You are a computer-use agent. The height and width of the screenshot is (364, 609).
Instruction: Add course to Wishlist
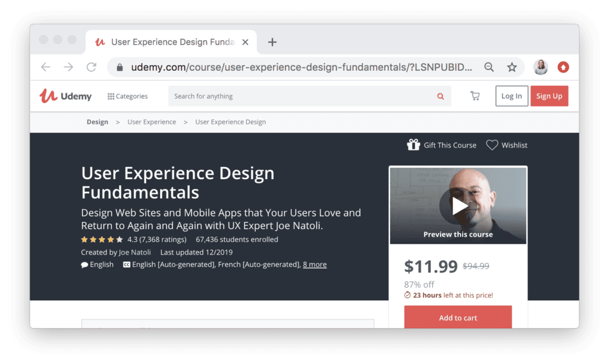point(507,145)
